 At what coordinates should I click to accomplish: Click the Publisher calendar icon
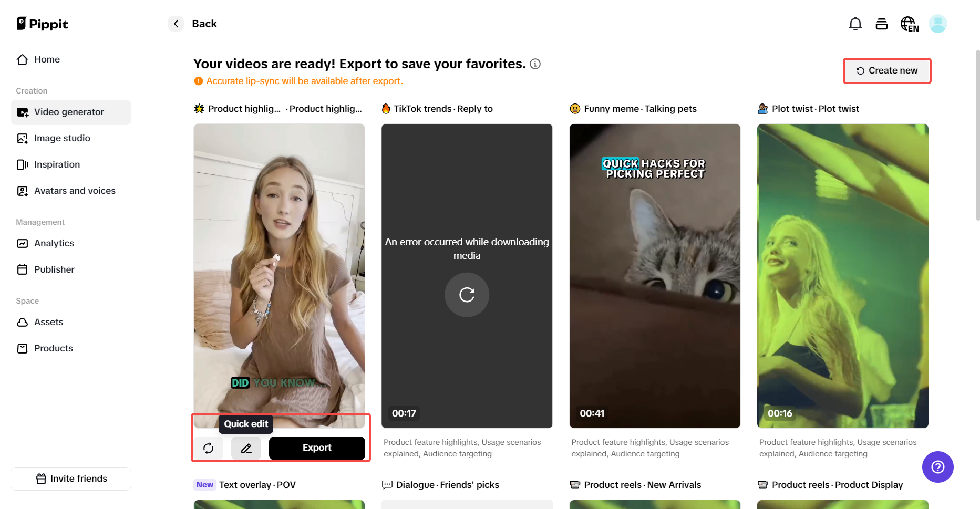(x=23, y=269)
